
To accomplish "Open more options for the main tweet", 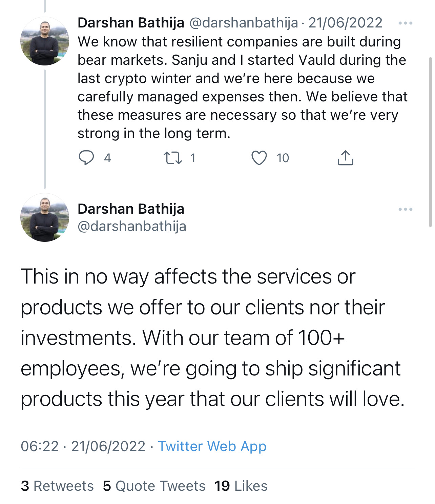I will point(405,209).
